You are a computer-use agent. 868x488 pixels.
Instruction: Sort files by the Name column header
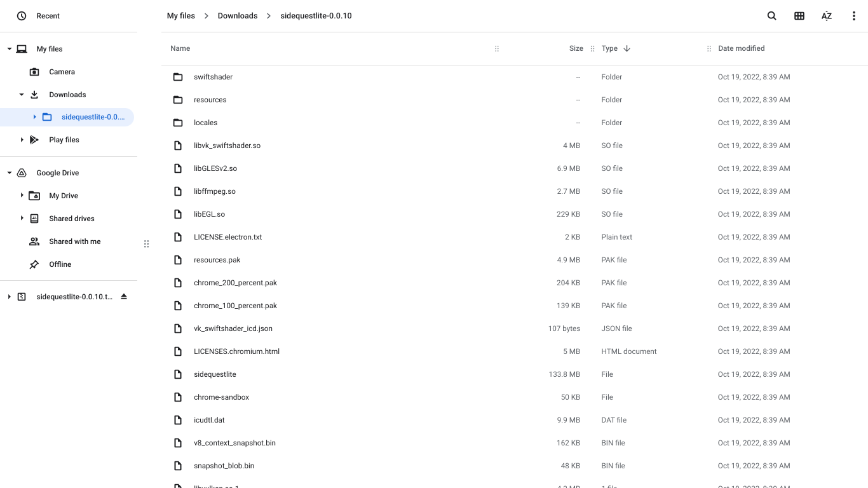[x=180, y=48]
